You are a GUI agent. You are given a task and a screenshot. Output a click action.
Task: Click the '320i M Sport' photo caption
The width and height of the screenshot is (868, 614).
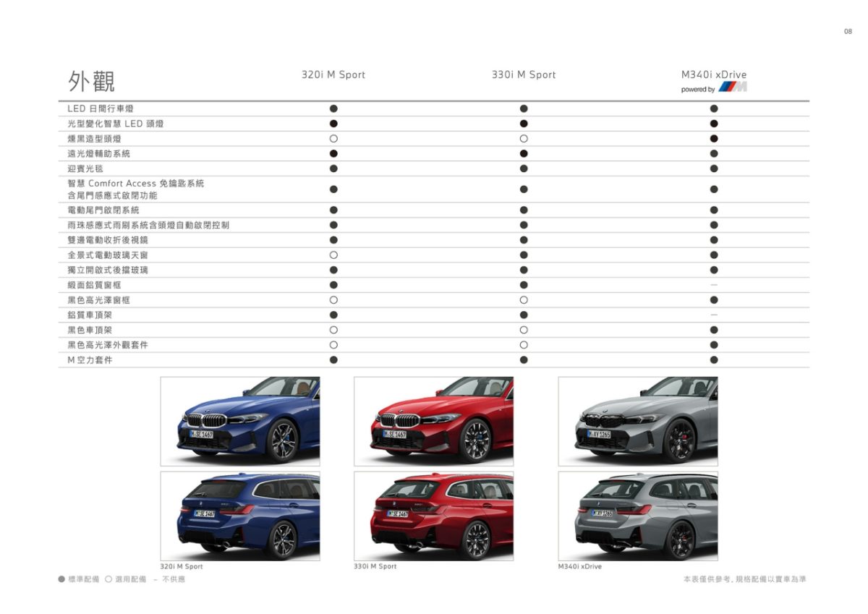(x=182, y=566)
